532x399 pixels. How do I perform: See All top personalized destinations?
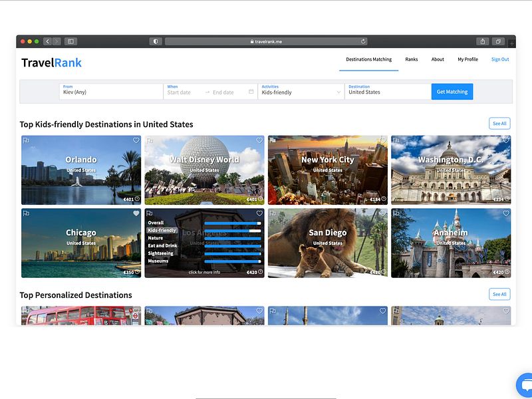(x=499, y=294)
